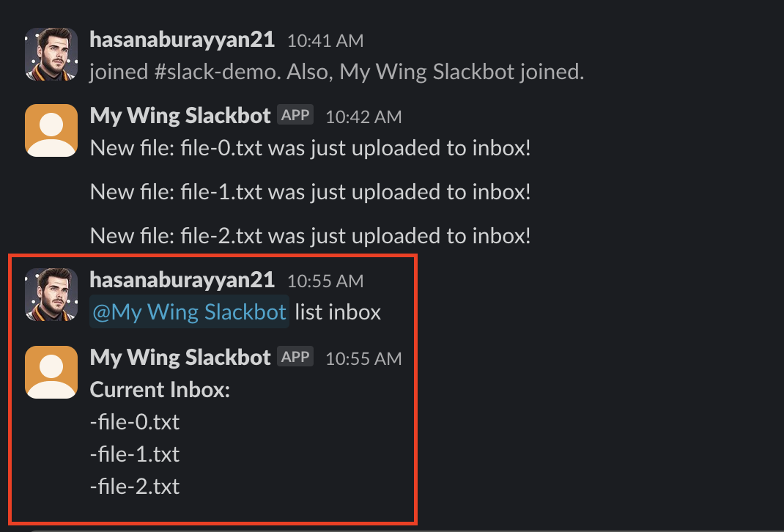Click the APP badge on the Current Inbox reply
Image resolution: width=784 pixels, height=532 pixels.
coord(295,356)
